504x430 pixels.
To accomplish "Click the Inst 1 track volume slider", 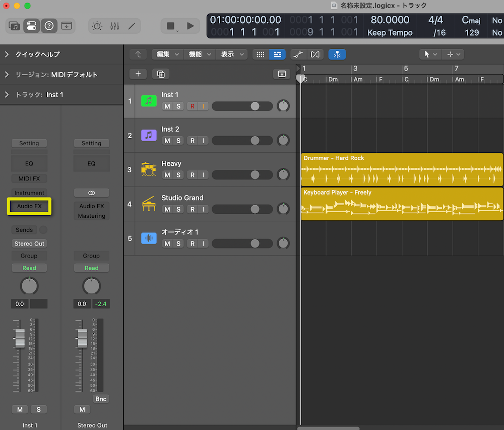I will [242, 106].
